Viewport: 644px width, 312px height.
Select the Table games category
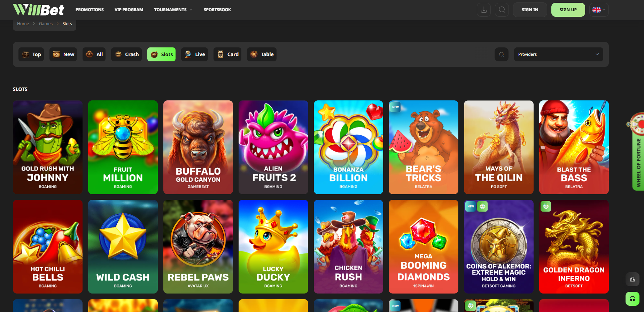(262, 54)
